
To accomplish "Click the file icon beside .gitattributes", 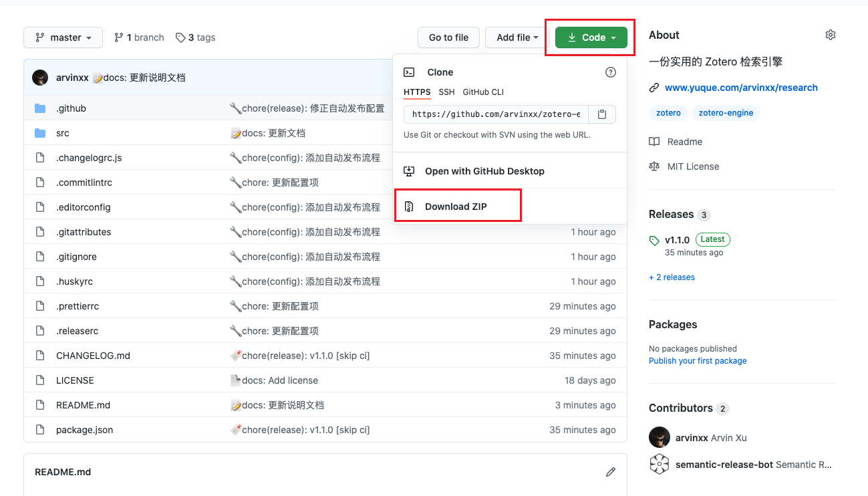I will click(40, 232).
